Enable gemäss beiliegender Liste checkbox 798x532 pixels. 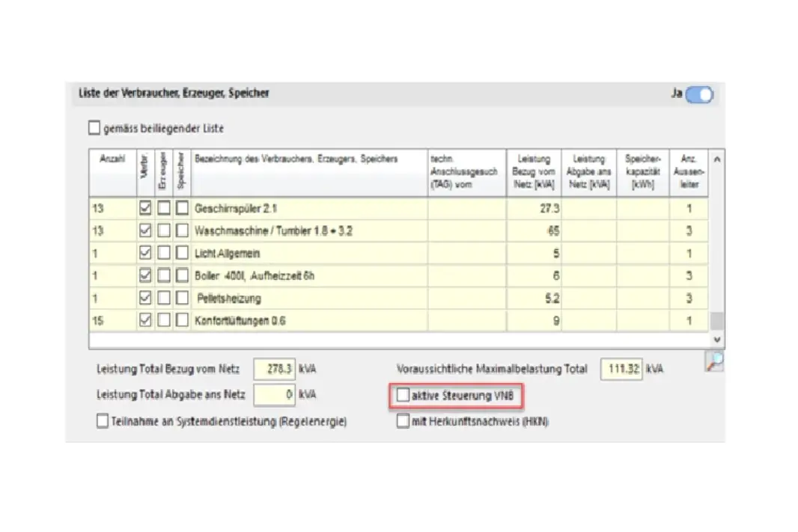pos(94,129)
